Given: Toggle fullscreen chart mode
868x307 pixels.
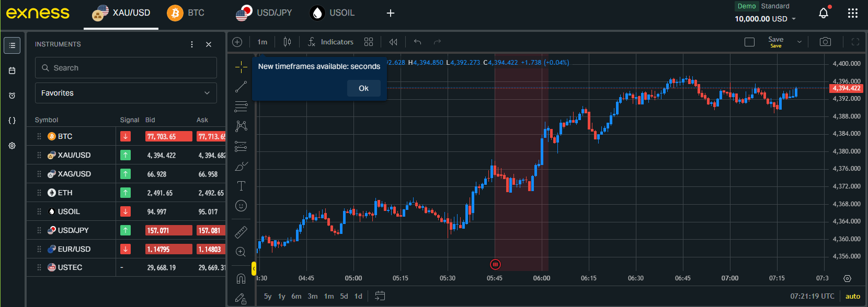Looking at the screenshot, I should click(855, 42).
